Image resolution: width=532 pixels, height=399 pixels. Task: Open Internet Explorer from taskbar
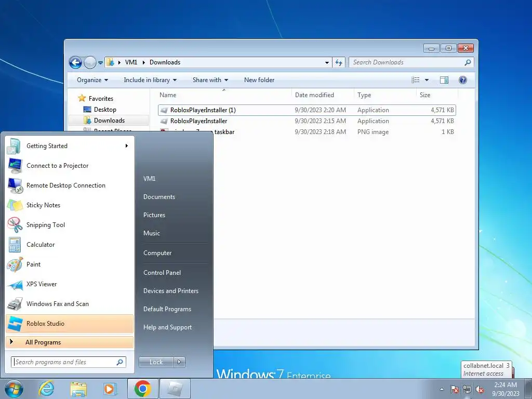[46, 389]
